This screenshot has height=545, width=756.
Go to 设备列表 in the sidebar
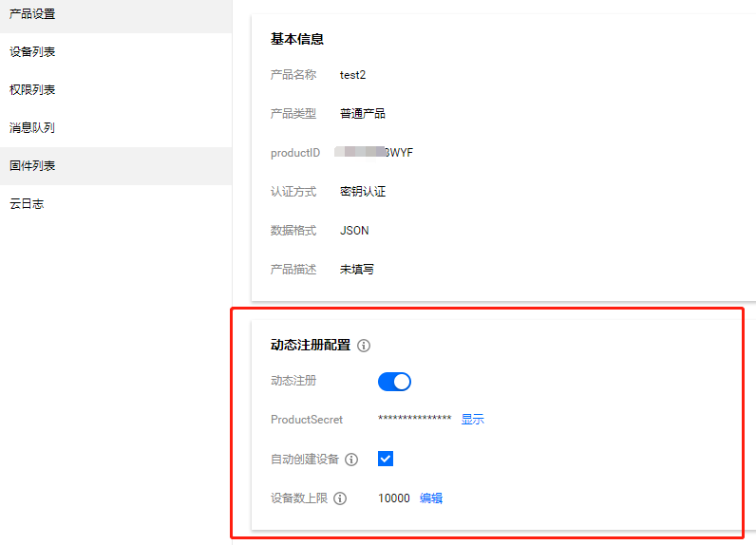pos(32,52)
